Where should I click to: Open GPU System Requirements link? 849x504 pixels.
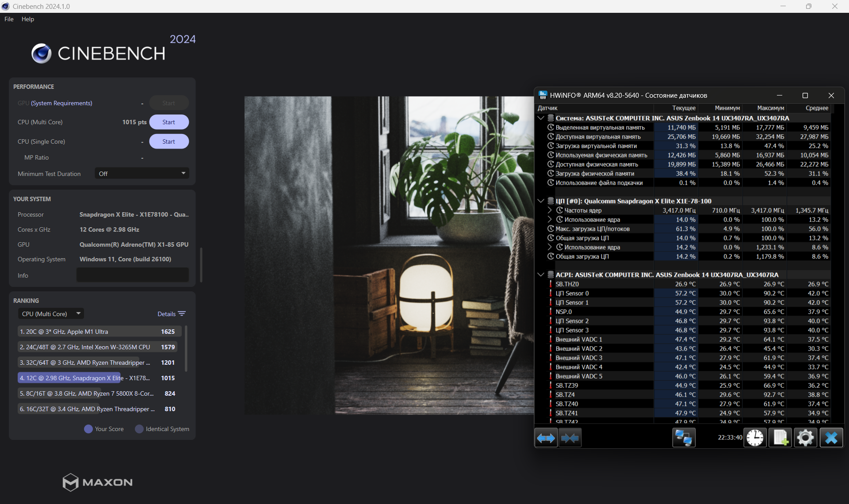click(61, 103)
